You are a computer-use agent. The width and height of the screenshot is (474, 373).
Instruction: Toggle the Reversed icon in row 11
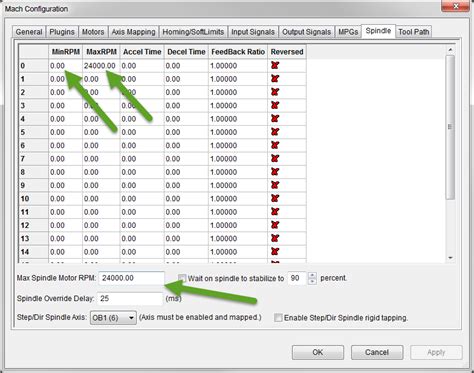[x=275, y=212]
